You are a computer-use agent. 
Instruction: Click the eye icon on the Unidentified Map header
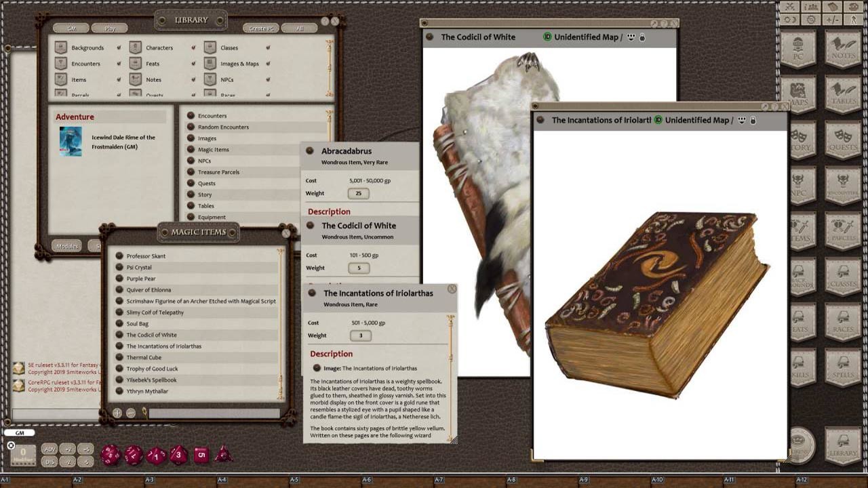pos(631,37)
